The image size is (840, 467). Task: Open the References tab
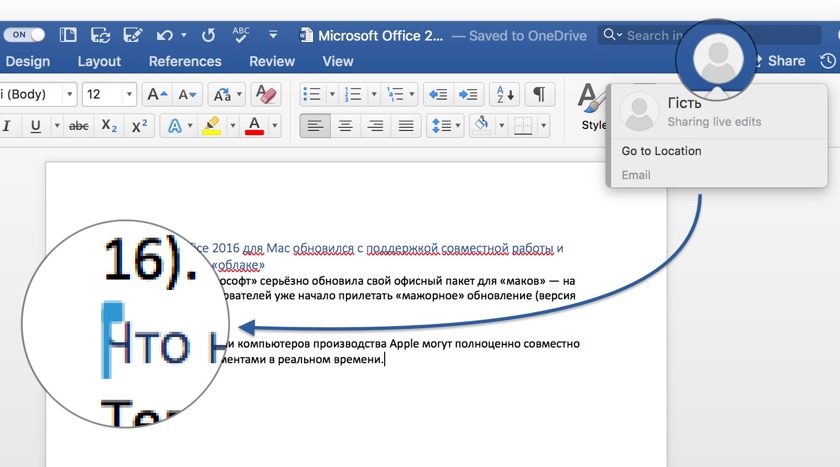185,61
